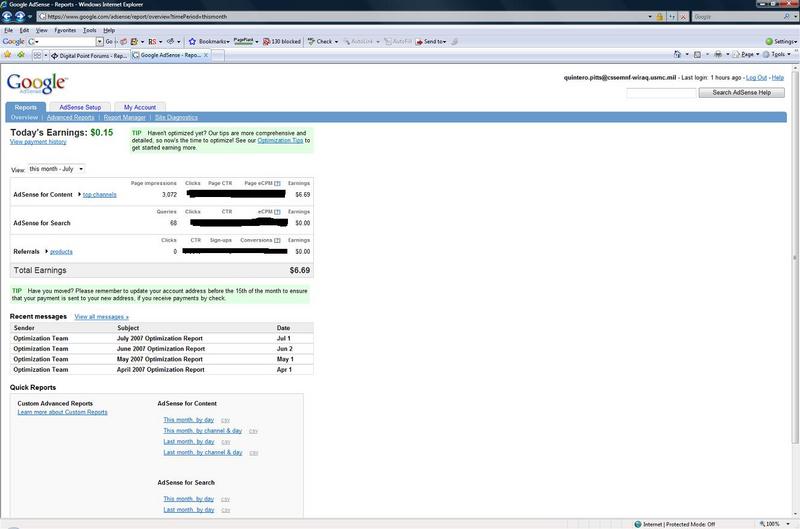
Task: Select the AdSense Setup tab
Action: coord(80,107)
